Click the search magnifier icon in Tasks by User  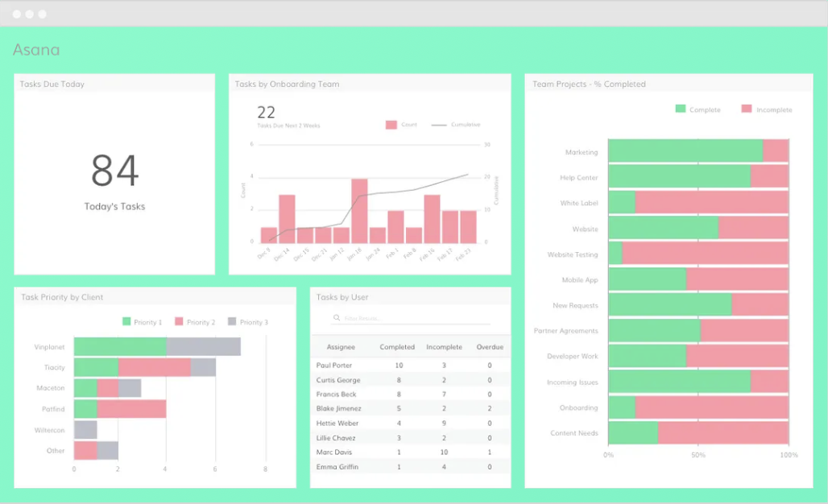click(337, 318)
